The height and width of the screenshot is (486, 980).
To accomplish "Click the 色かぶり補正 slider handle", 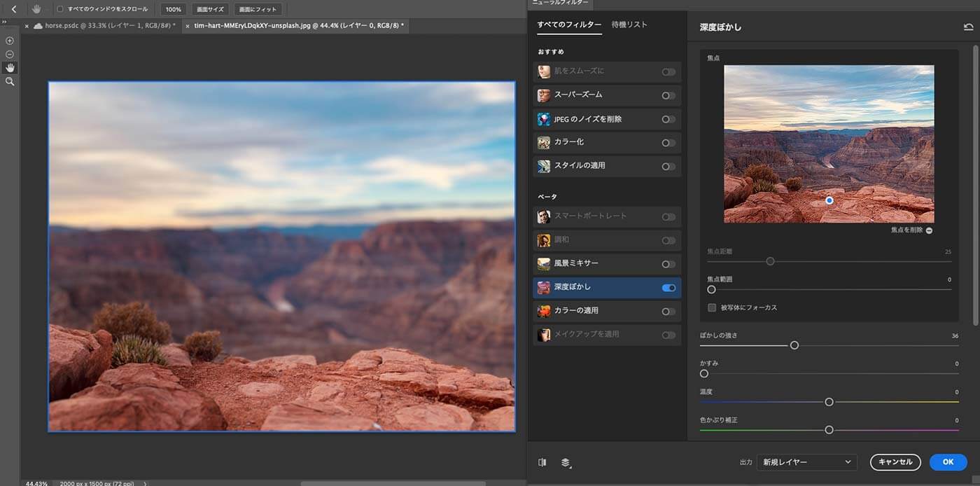I will (x=829, y=430).
